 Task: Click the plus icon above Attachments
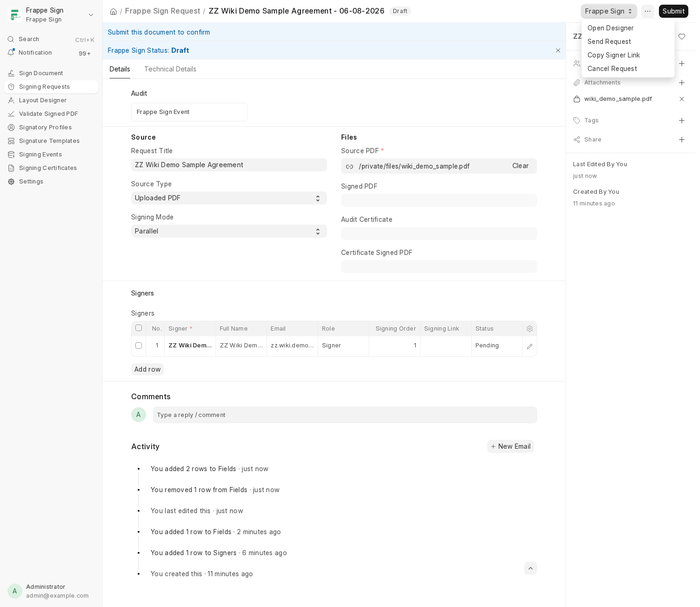coord(682,64)
